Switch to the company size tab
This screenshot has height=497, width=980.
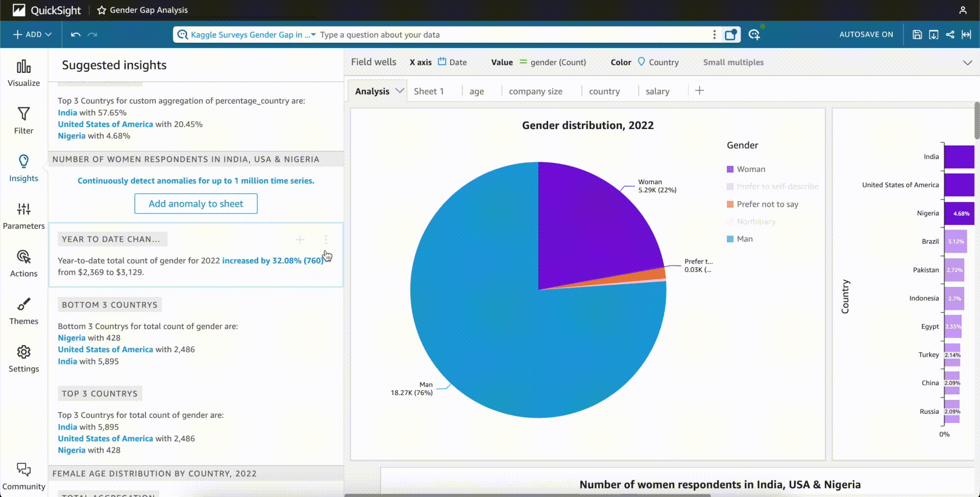point(535,91)
